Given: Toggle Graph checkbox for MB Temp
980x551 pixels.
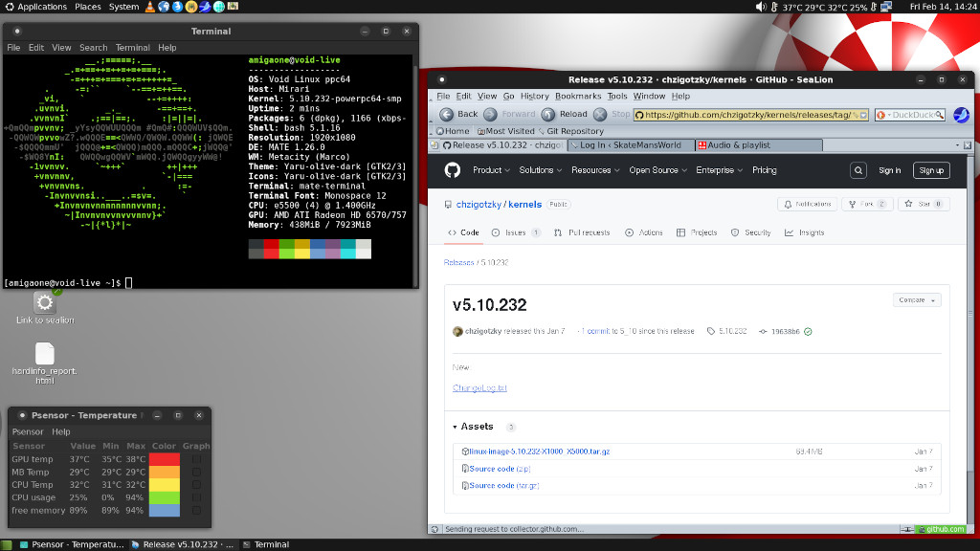Looking at the screenshot, I should point(196,472).
